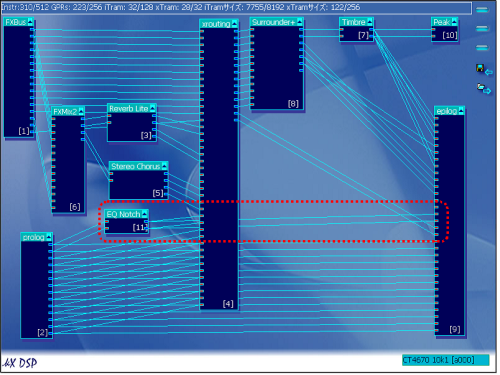Click the arrow icon on xrouting title

click(234, 24)
